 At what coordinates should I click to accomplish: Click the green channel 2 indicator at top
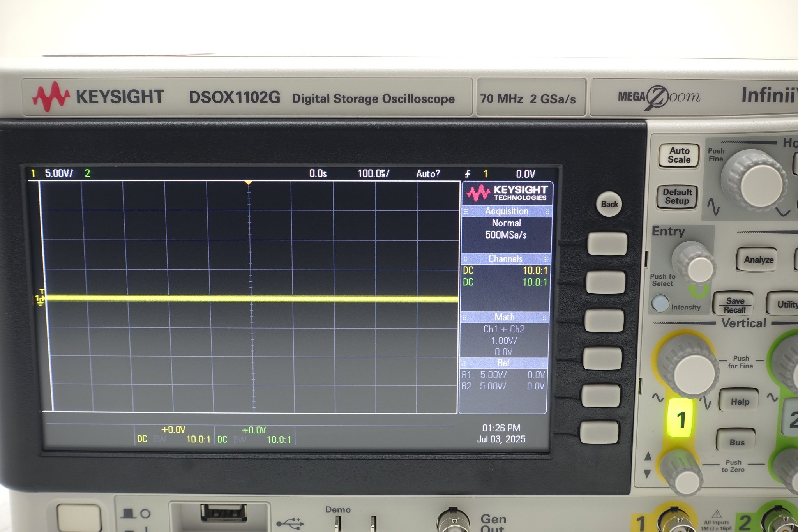(87, 173)
